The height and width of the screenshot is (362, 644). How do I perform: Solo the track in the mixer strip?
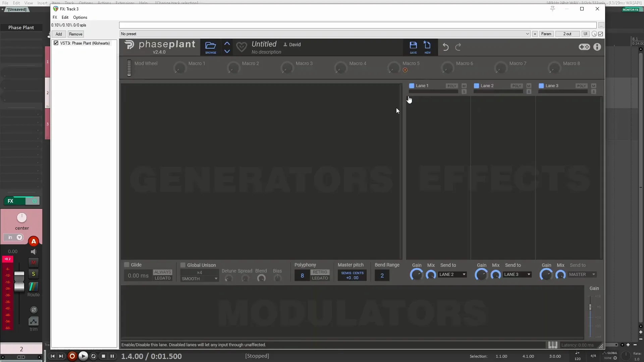point(33,274)
